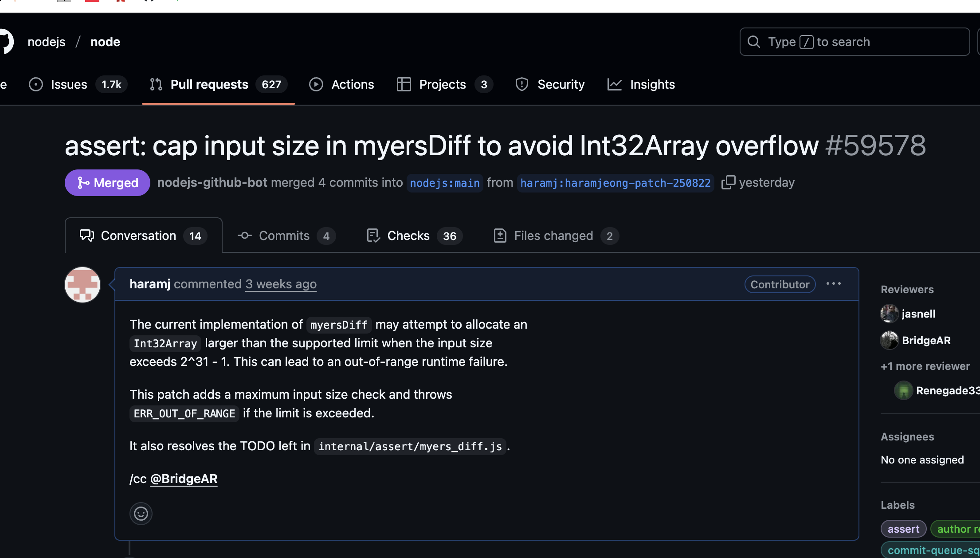View the Commits tab of the PR
The width and height of the screenshot is (980, 558).
[x=284, y=236]
